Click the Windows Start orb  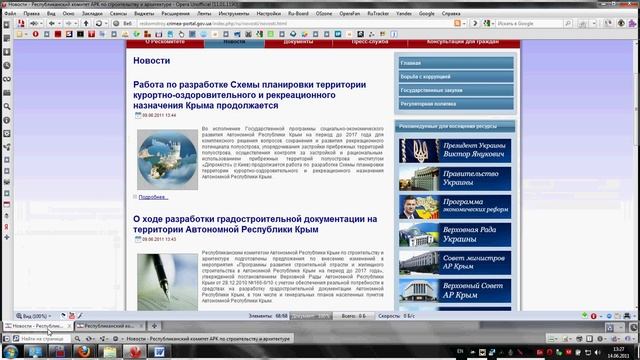coord(11,351)
